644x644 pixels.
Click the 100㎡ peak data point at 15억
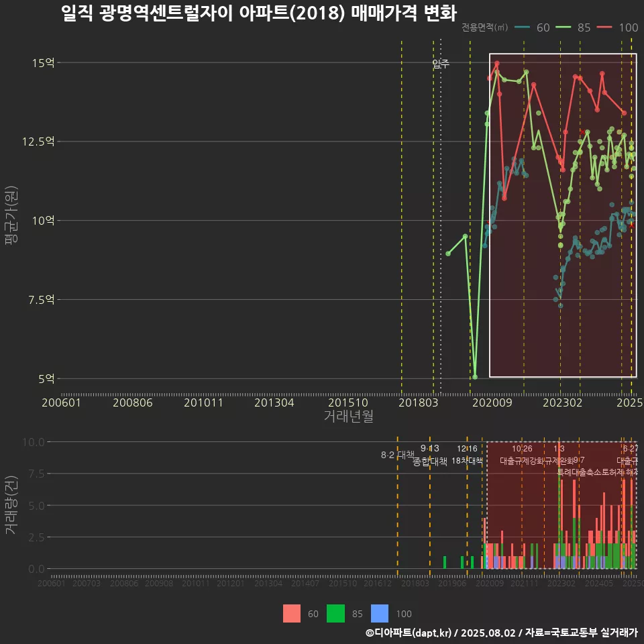tap(497, 63)
